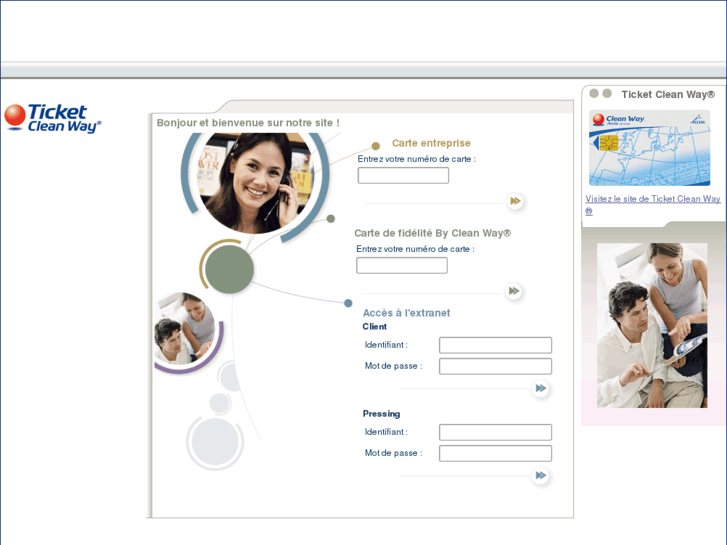Click 'Bonjour et bienvenue sur notre site !' text
This screenshot has width=727, height=545.
click(248, 123)
